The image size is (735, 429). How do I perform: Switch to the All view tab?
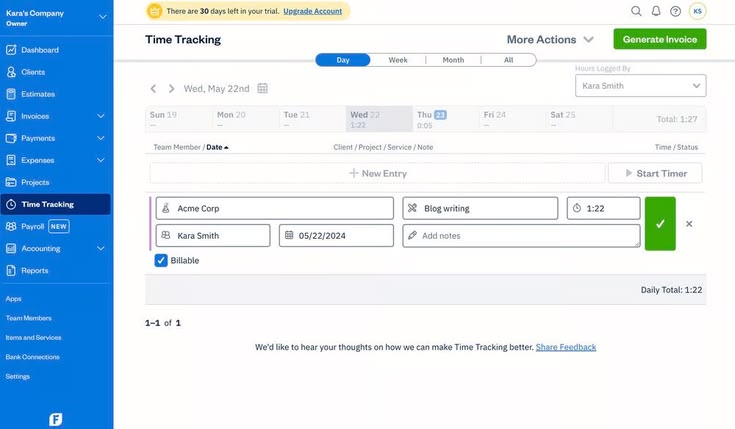(x=509, y=60)
